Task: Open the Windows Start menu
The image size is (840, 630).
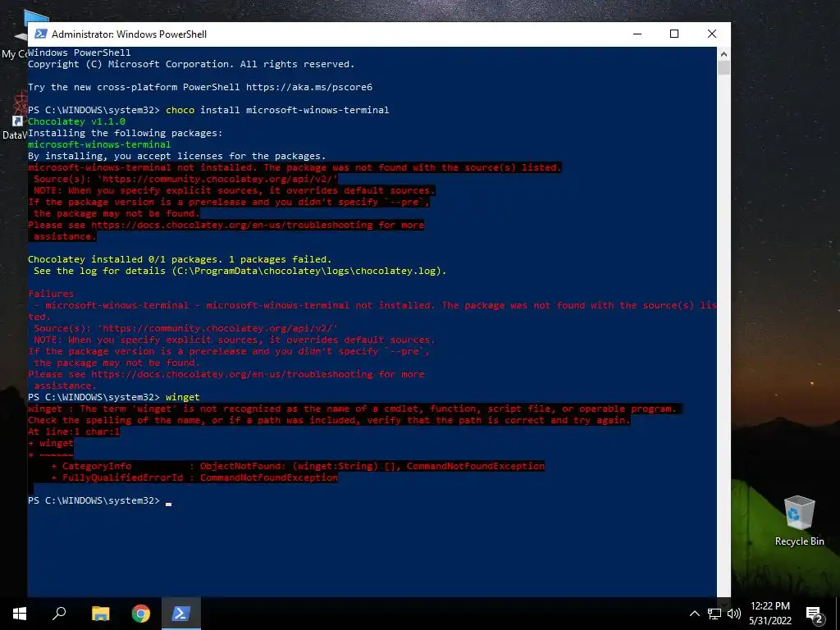Action: [20, 614]
